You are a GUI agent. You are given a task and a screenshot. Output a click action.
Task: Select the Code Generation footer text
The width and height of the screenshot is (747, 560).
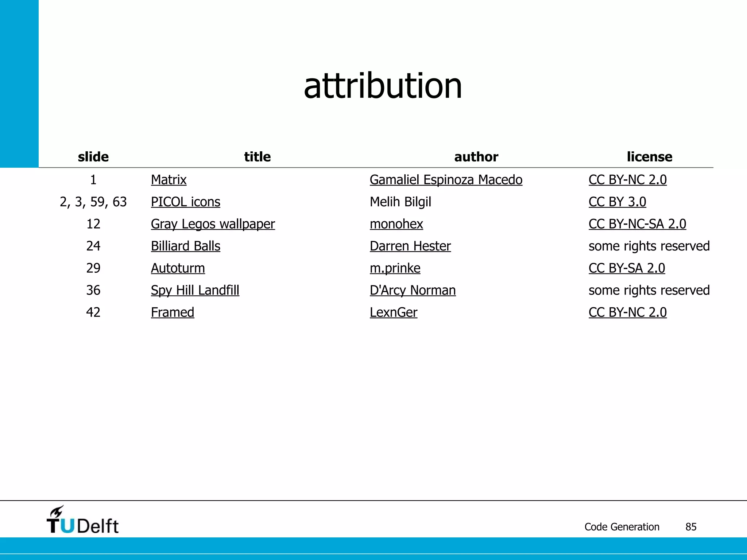[x=622, y=527]
